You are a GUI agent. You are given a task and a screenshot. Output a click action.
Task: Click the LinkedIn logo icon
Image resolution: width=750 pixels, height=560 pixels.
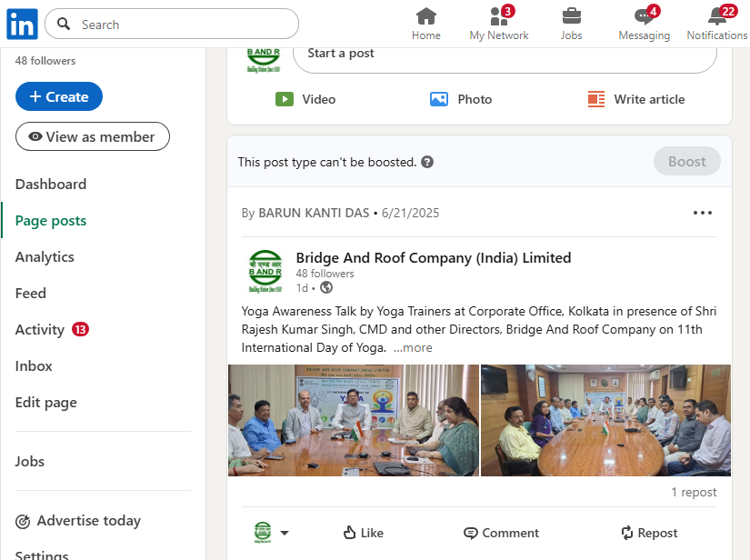click(x=22, y=24)
